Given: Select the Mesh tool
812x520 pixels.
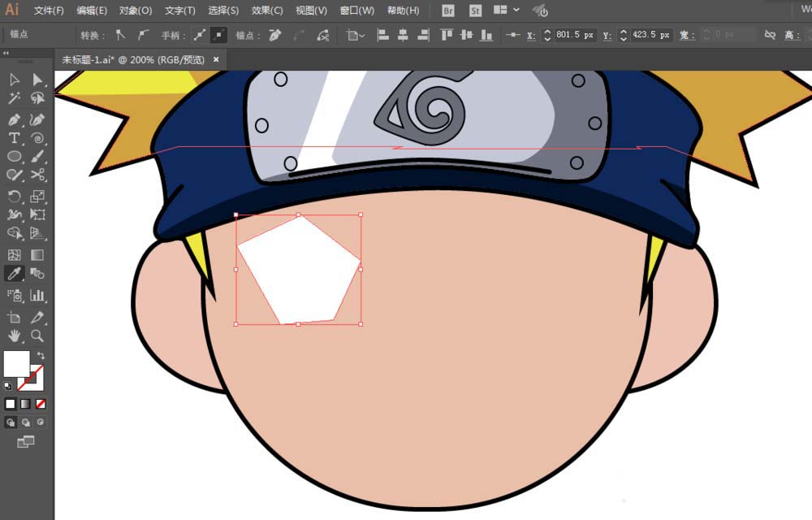Looking at the screenshot, I should click(14, 255).
